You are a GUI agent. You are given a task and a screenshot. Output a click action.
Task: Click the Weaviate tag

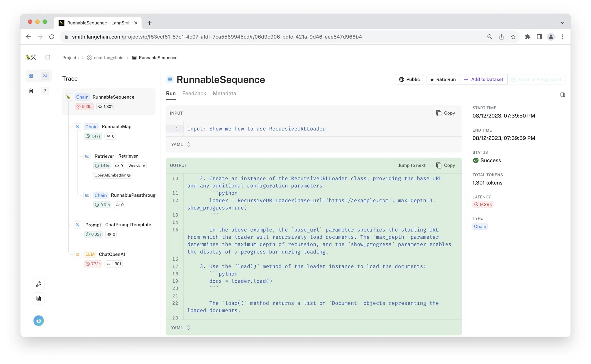137,166
